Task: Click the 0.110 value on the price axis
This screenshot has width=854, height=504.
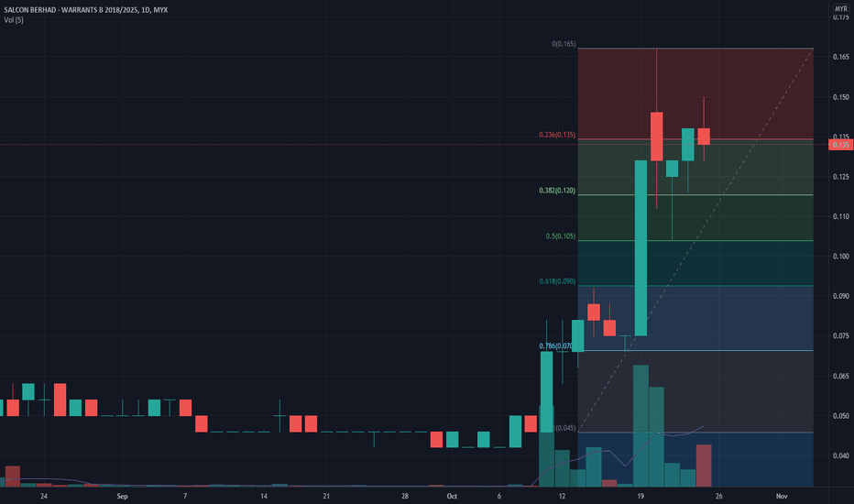Action: (x=841, y=217)
